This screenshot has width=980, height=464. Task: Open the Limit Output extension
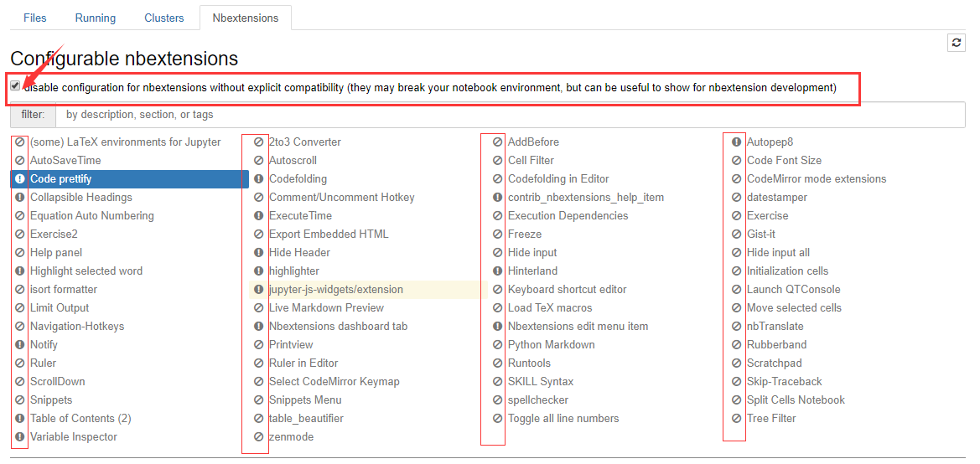point(60,308)
